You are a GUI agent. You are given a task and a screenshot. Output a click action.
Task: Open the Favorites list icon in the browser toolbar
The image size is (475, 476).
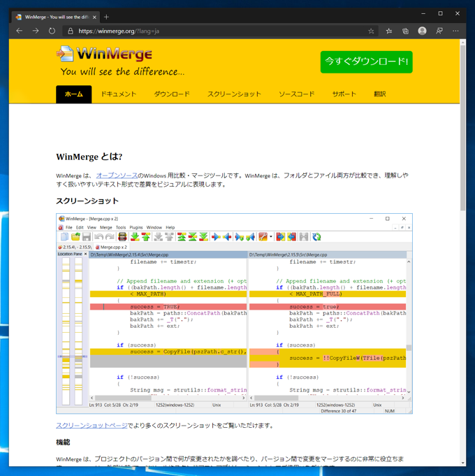[389, 31]
